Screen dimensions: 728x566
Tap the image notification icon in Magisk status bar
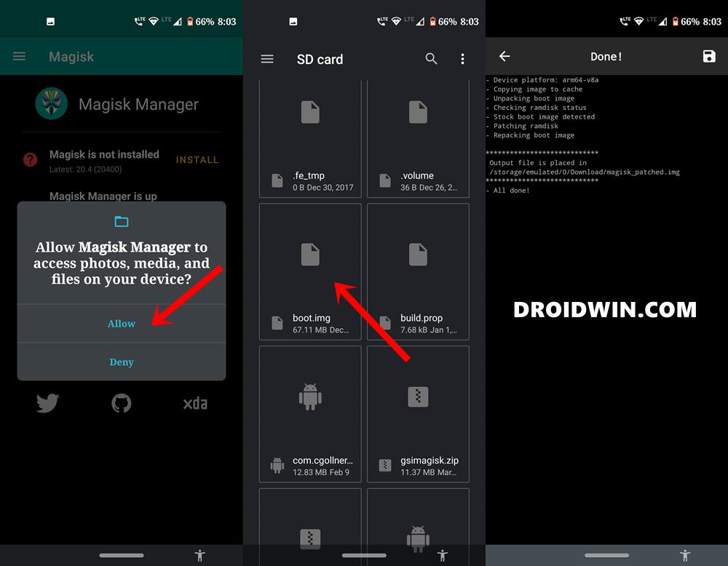(x=51, y=21)
